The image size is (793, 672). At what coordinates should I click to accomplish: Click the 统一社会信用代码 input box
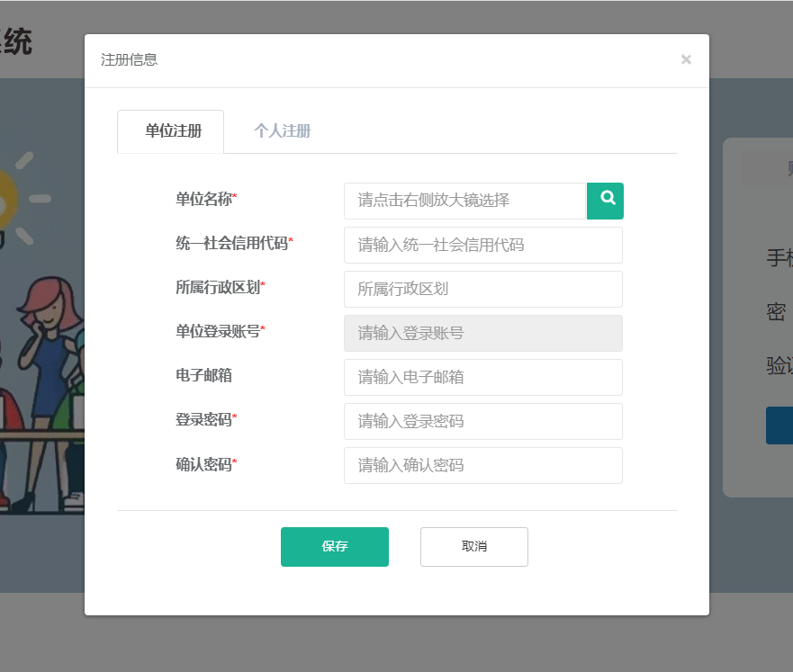click(482, 245)
